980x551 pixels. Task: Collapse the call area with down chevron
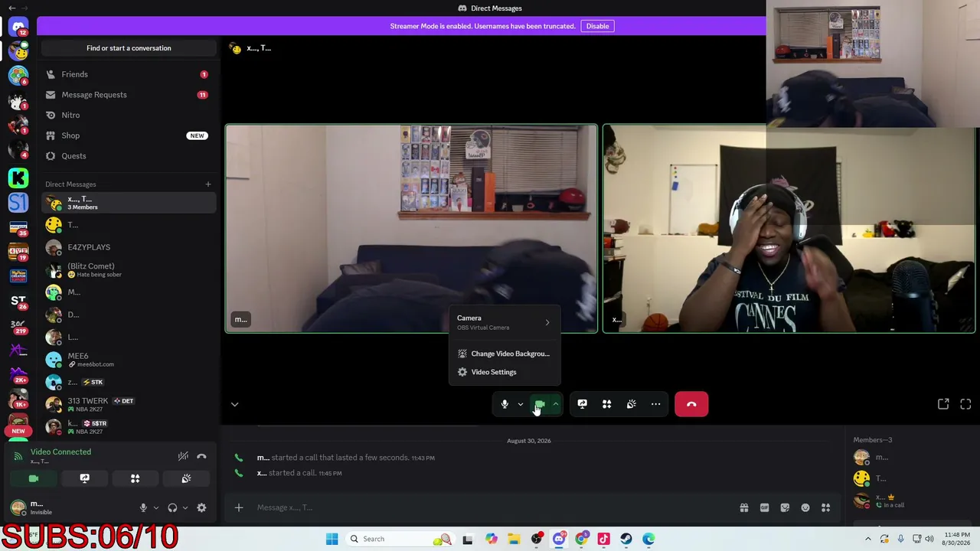[235, 404]
